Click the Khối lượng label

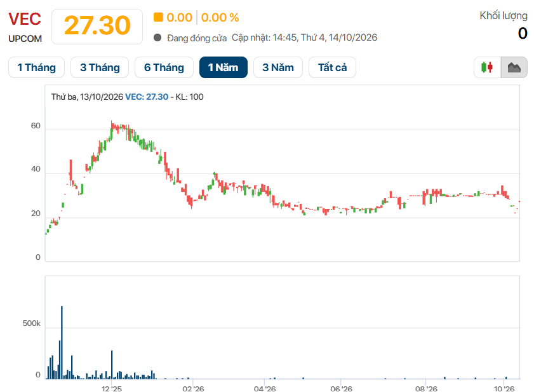pyautogui.click(x=504, y=16)
